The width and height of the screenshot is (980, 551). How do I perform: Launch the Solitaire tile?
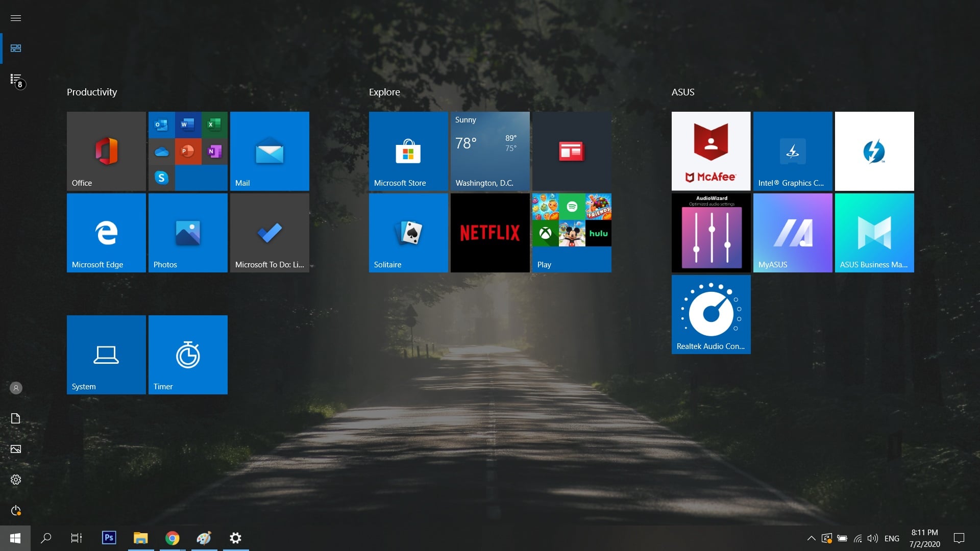coord(408,233)
